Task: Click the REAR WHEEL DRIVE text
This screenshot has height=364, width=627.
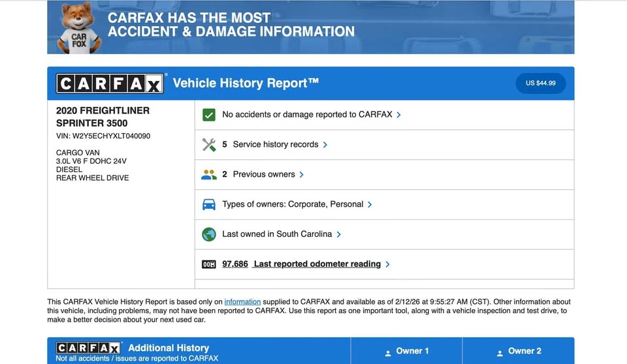Action: (x=92, y=178)
